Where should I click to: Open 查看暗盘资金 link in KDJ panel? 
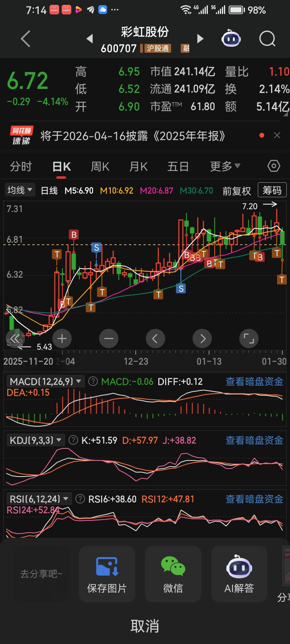255,440
